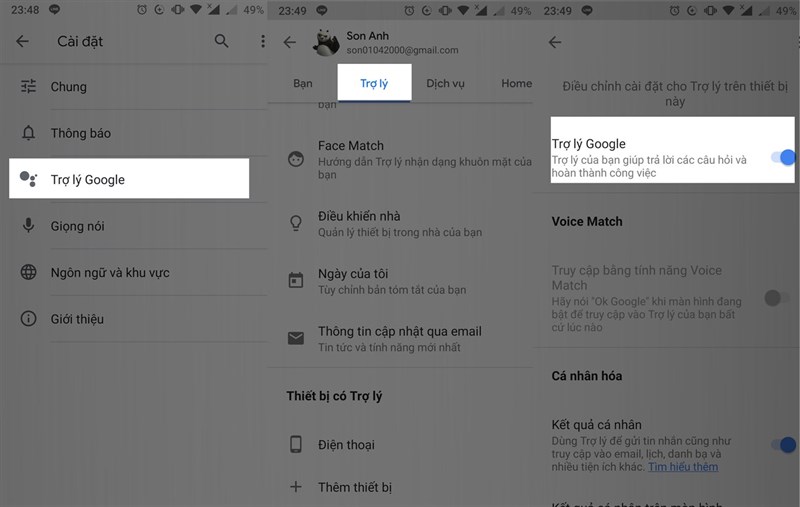Tap the Cá nhân hóa heading
Image resolution: width=800 pixels, height=507 pixels.
[x=587, y=376]
